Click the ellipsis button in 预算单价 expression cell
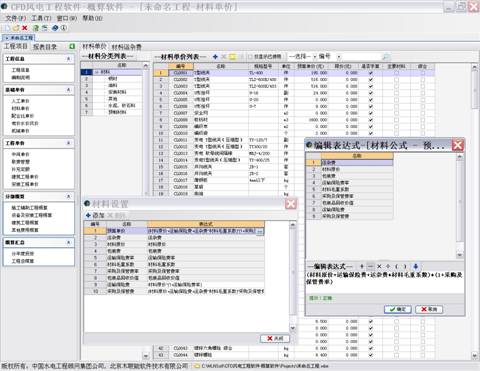The image size is (480, 371). (x=260, y=231)
